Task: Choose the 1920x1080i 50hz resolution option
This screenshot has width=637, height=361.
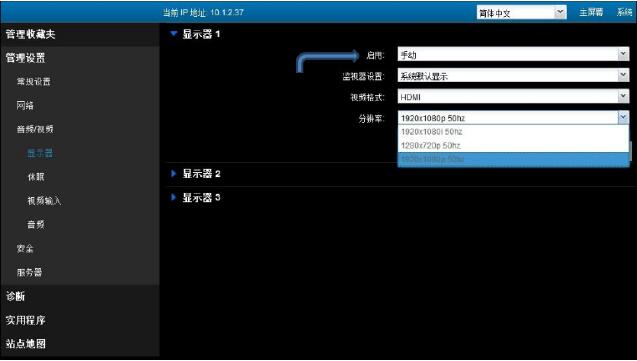Action: point(514,132)
